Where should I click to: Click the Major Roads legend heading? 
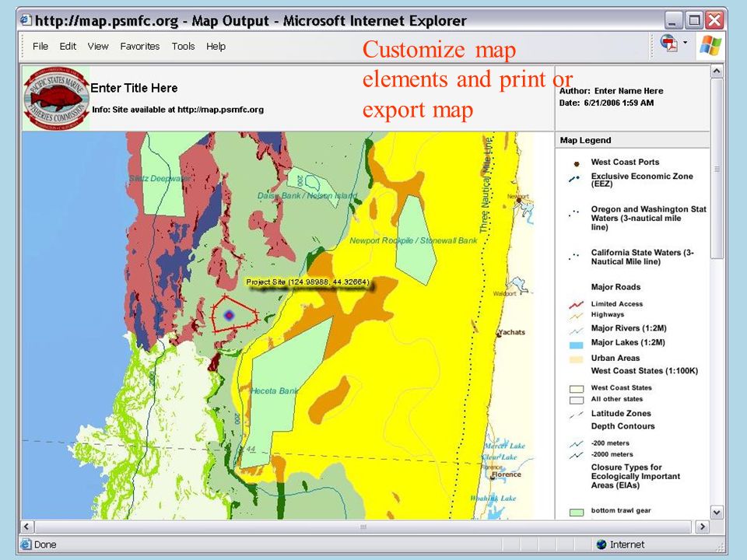click(x=615, y=287)
